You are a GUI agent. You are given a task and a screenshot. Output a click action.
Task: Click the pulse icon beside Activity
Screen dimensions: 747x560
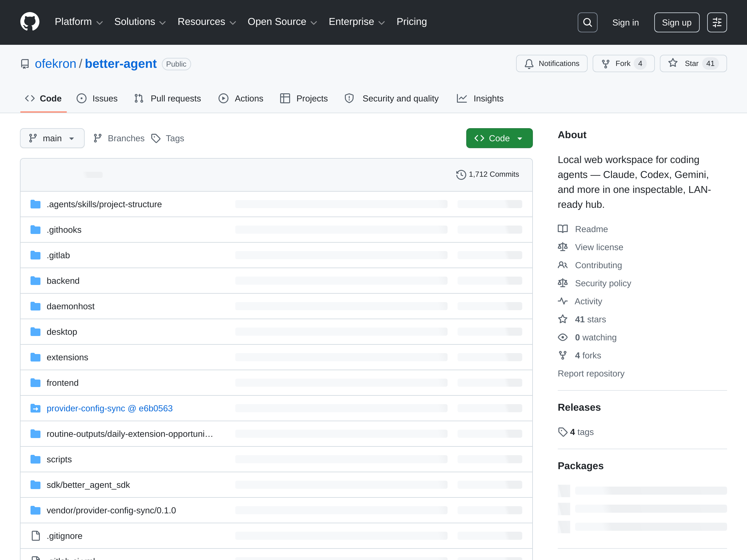point(563,301)
